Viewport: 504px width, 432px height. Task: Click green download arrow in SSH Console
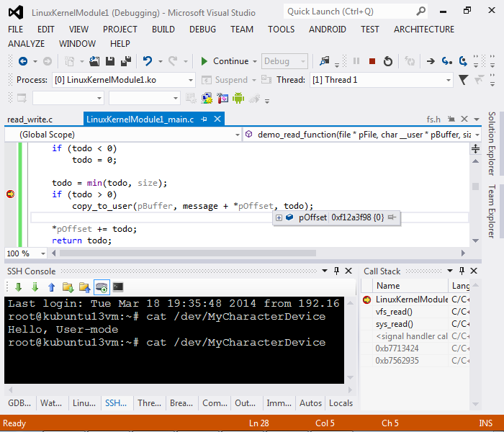tap(18, 287)
